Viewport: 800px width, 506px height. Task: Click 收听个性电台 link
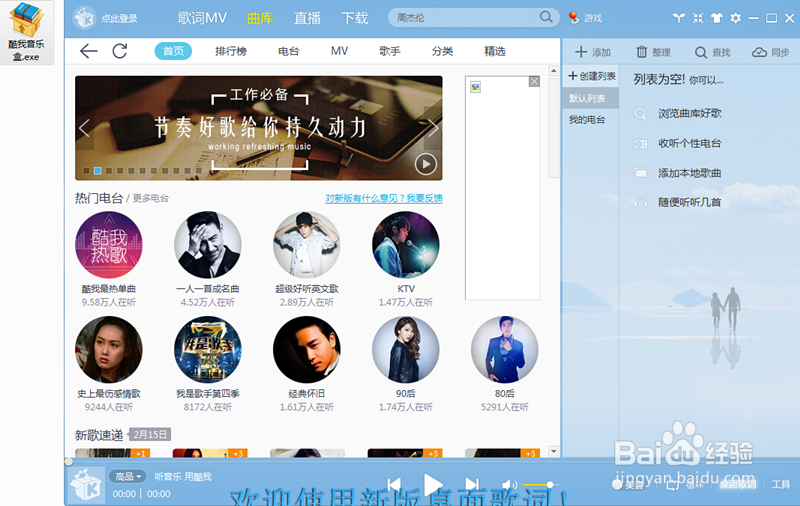[x=689, y=143]
